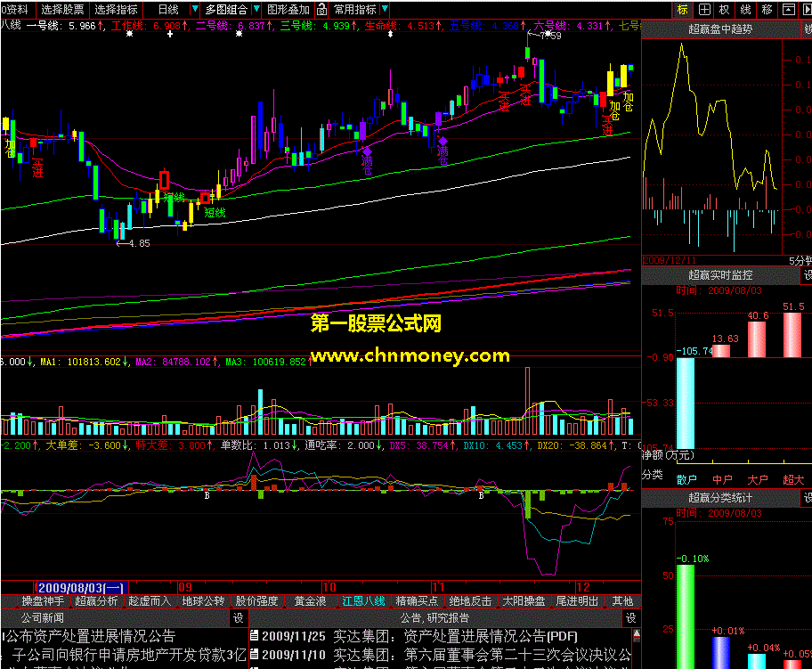
Task: Click the 工作线: 6.908 legend value
Action: tap(150, 26)
